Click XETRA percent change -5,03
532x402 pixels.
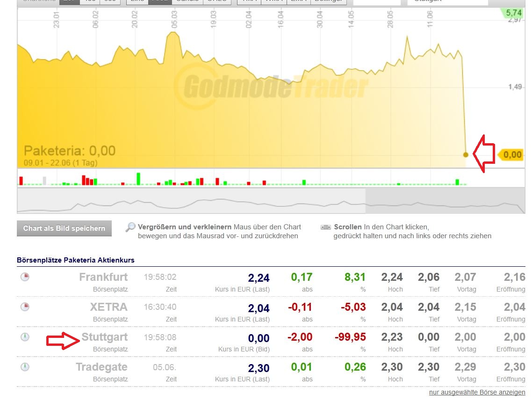pyautogui.click(x=353, y=307)
